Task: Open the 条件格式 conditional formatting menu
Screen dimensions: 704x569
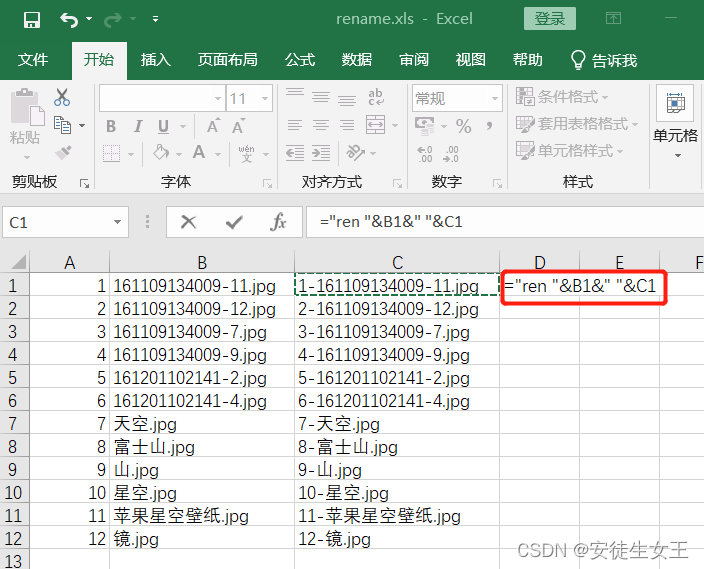Action: tap(562, 97)
